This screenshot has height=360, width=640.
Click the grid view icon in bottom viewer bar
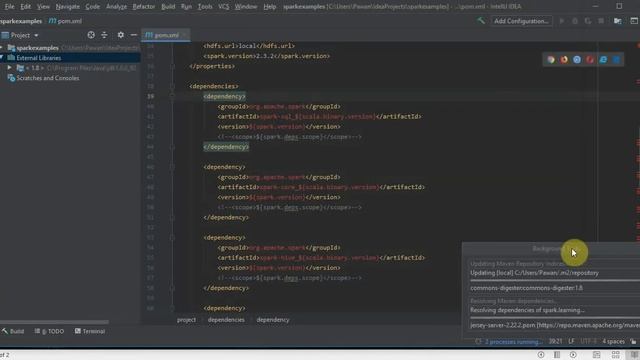tap(615, 355)
